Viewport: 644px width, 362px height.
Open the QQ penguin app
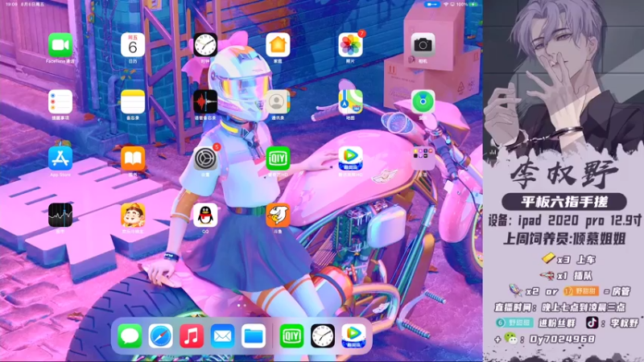pos(205,215)
